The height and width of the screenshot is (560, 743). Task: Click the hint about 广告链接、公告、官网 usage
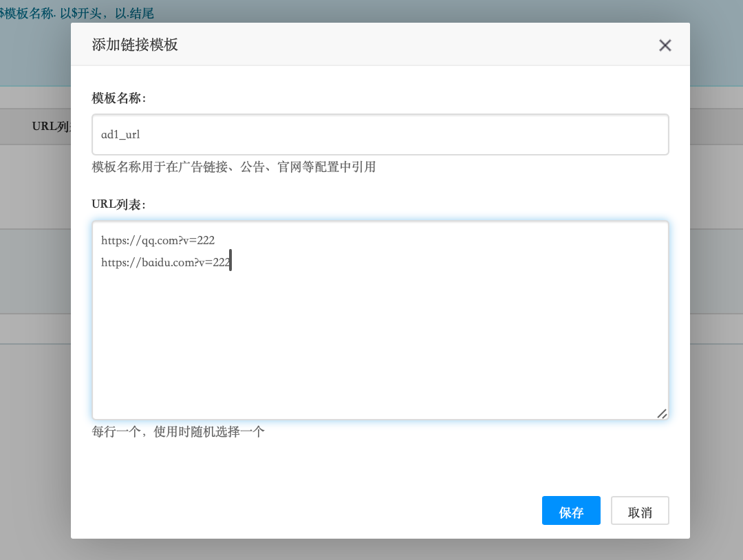[234, 166]
